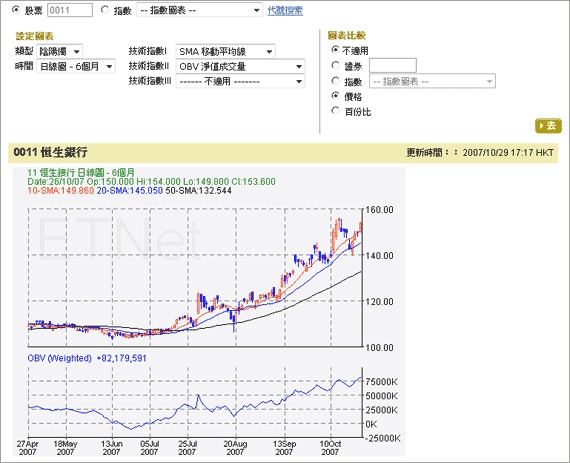Click the 代號搜索 link
This screenshot has width=570, height=463.
coord(285,10)
